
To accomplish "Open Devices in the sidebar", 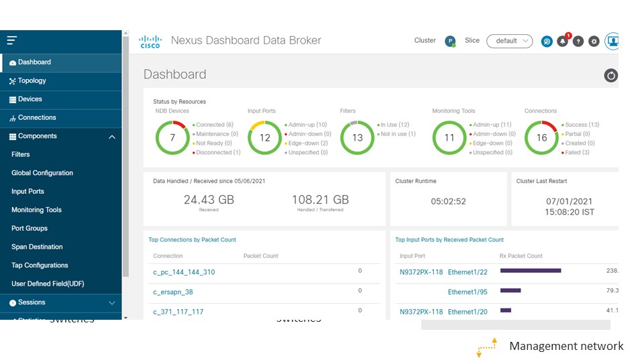I will coord(30,99).
